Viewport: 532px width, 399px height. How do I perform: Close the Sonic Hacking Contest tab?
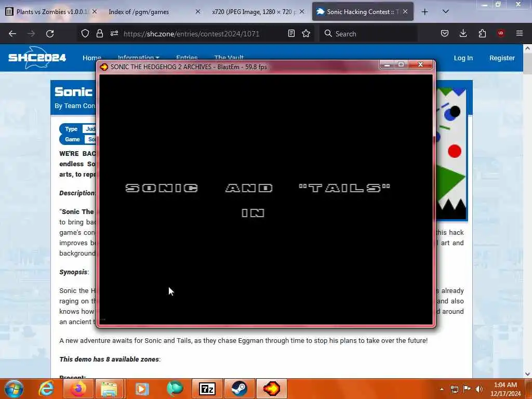(405, 12)
